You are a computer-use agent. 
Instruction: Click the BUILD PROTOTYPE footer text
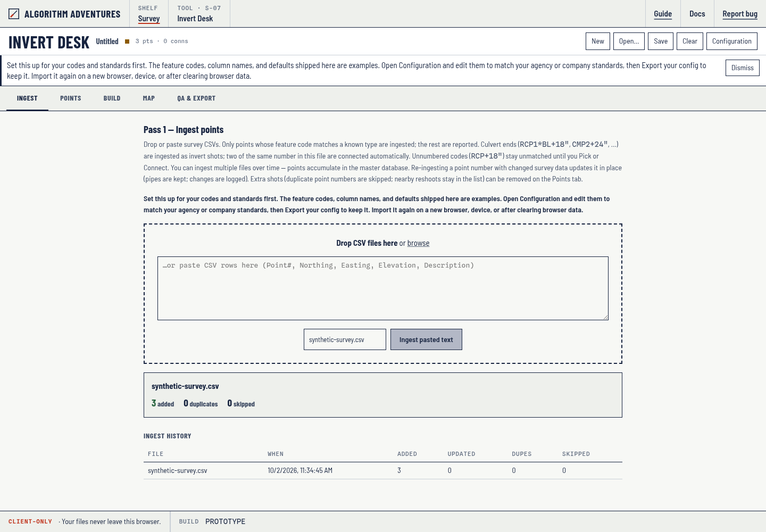click(212, 521)
